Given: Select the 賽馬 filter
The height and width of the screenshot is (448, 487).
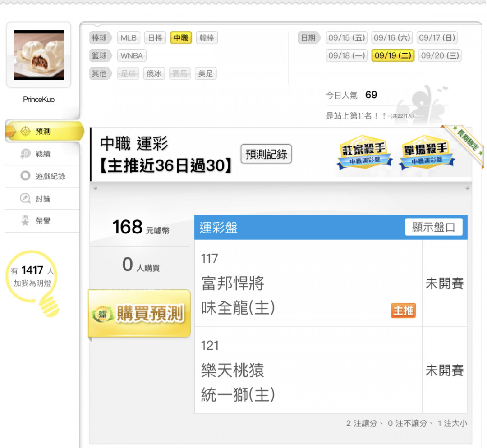Looking at the screenshot, I should (x=180, y=73).
